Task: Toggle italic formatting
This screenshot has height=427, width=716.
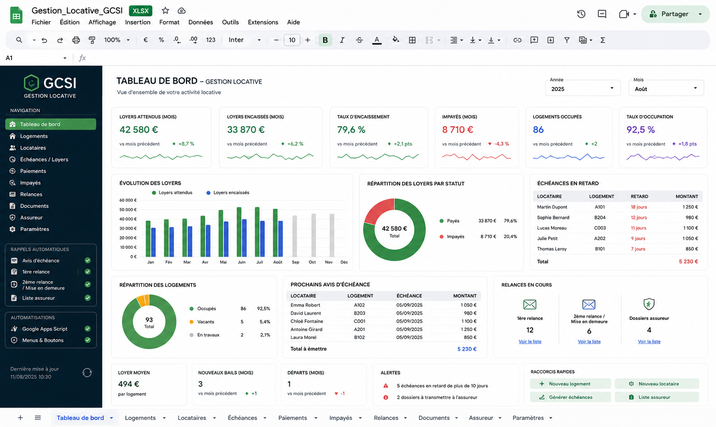Action: click(342, 40)
